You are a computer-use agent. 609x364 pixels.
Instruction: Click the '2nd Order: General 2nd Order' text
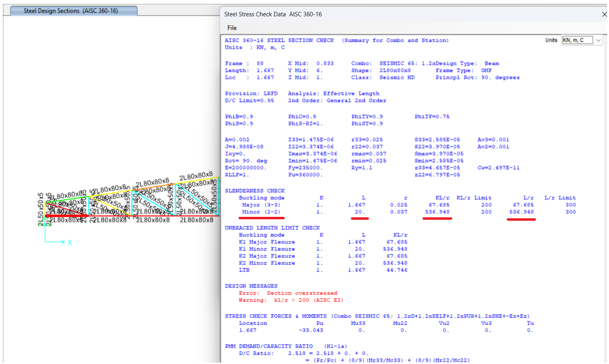[337, 101]
